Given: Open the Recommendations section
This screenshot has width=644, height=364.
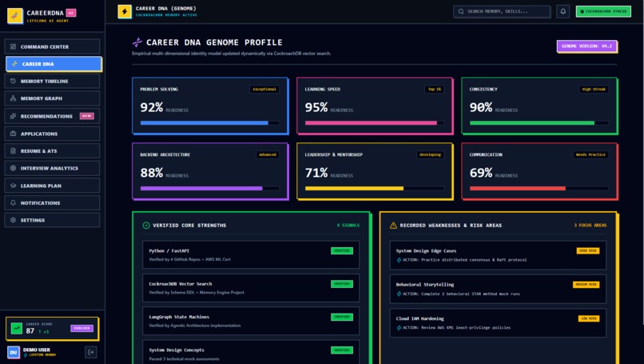Looking at the screenshot, I should 52,116.
